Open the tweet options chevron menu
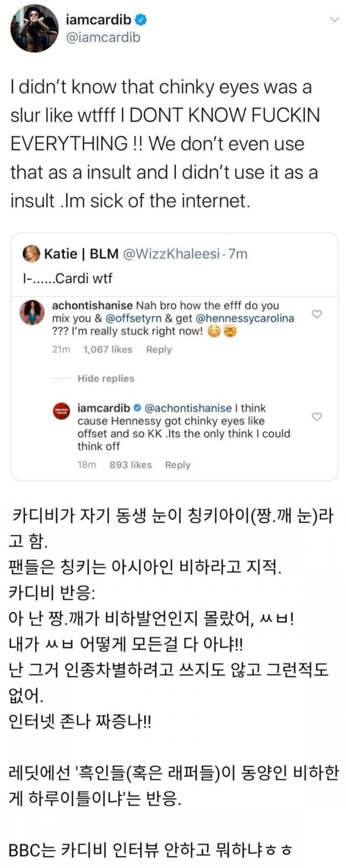Screen dimensions: 346x868 click(x=334, y=20)
